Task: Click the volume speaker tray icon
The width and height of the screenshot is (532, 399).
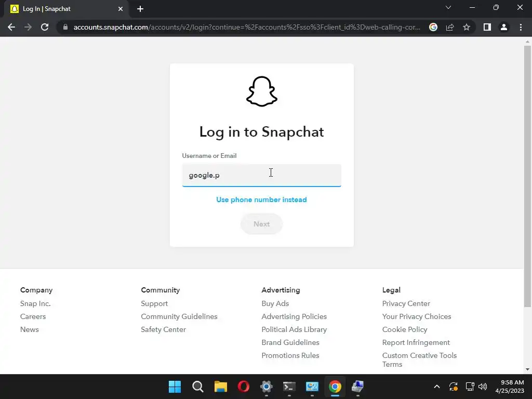Action: coord(483,387)
